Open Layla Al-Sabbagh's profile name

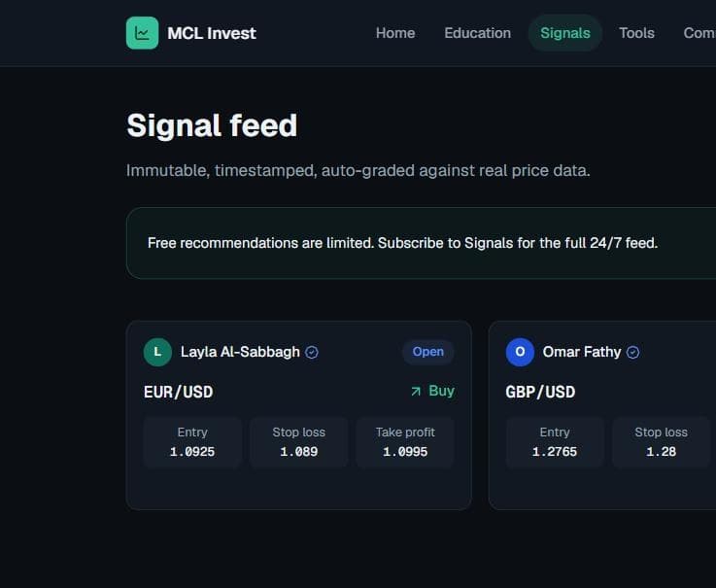(240, 352)
